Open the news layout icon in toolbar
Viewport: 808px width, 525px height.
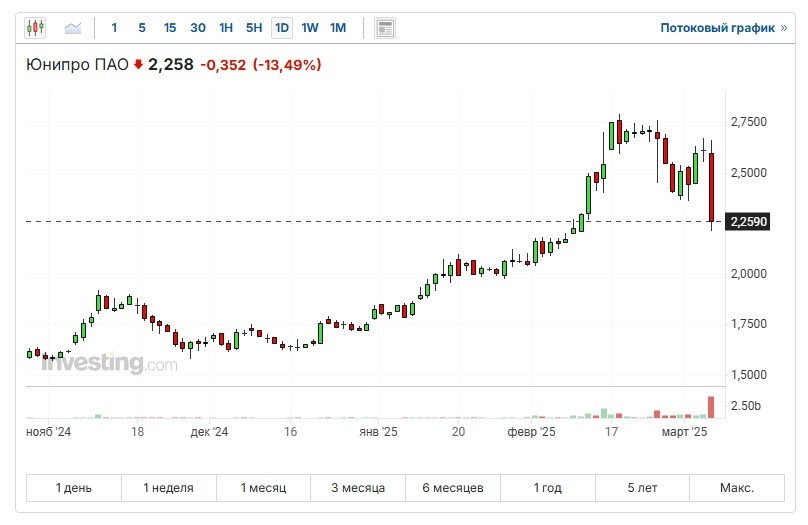pos(385,28)
